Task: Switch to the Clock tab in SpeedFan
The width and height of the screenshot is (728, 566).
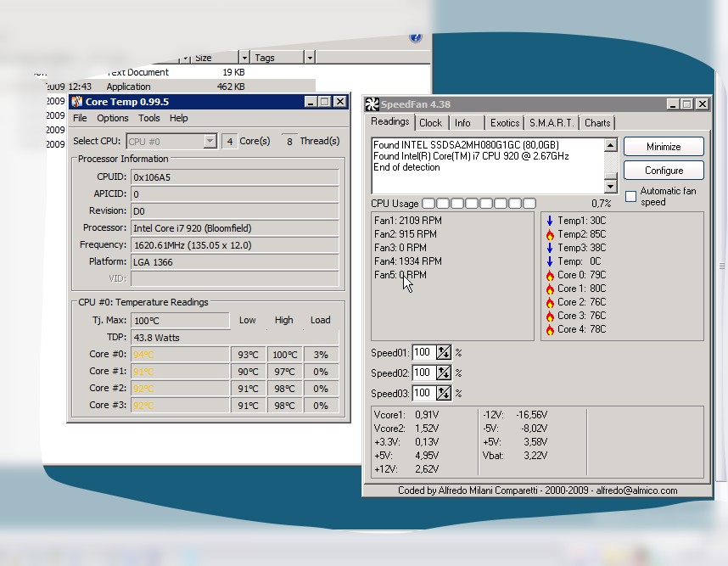Action: point(430,123)
